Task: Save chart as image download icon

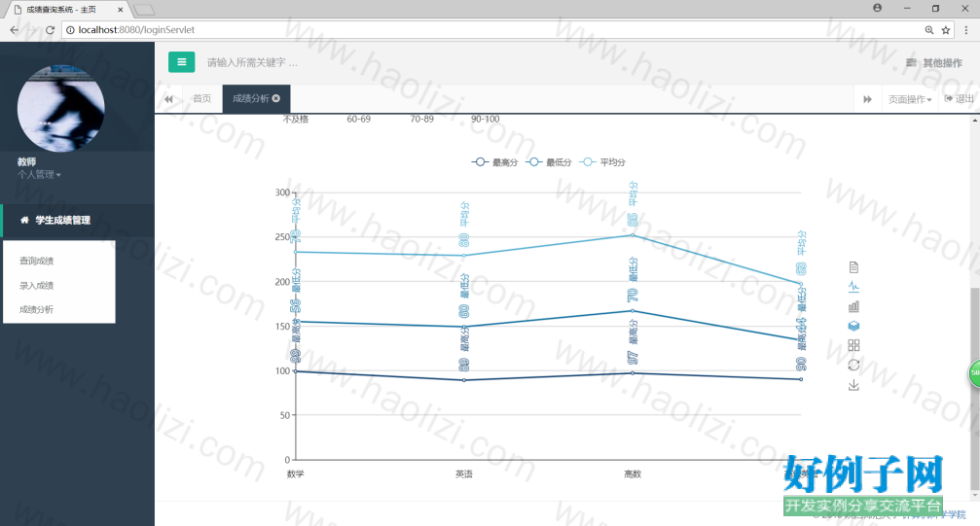Action: [x=853, y=385]
